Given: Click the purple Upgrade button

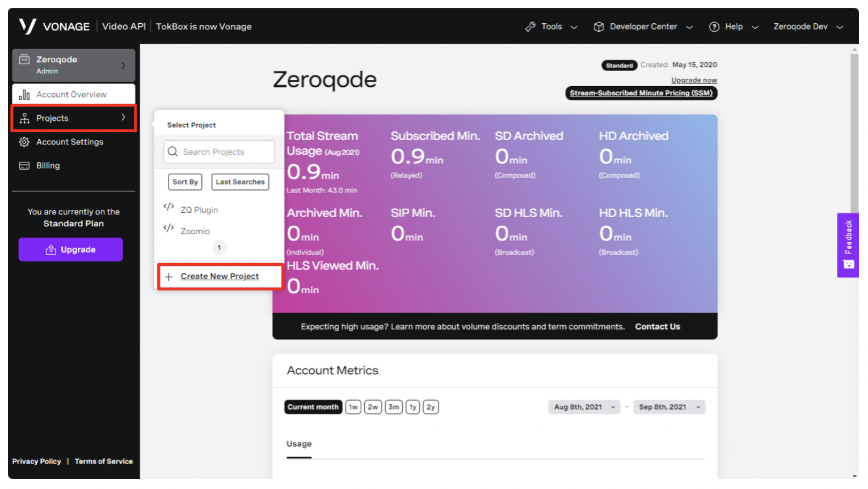Looking at the screenshot, I should click(x=71, y=250).
